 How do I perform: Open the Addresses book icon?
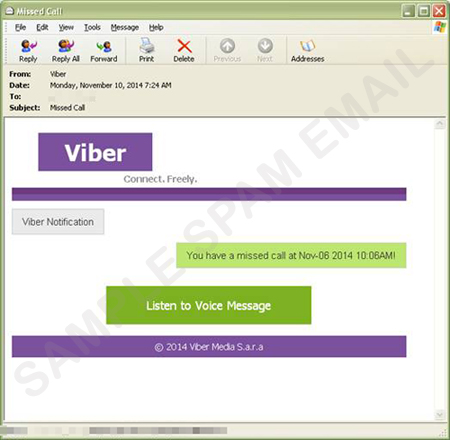pyautogui.click(x=307, y=51)
